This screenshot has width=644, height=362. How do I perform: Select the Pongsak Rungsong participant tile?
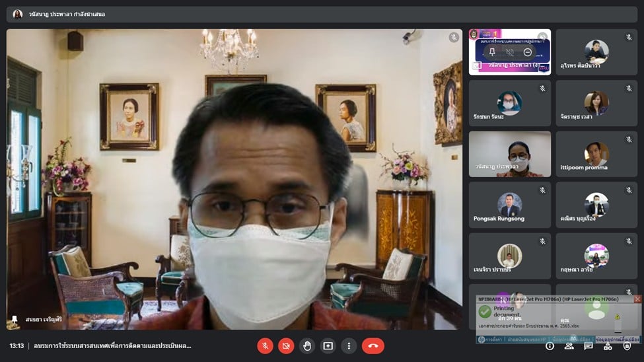coord(509,205)
